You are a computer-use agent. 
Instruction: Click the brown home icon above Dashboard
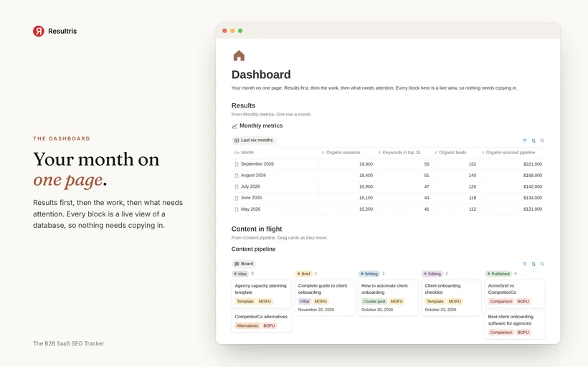coord(239,56)
